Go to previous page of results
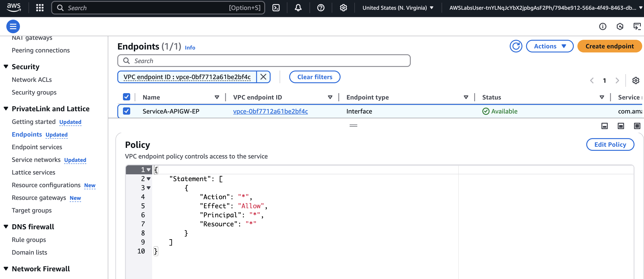 point(592,80)
